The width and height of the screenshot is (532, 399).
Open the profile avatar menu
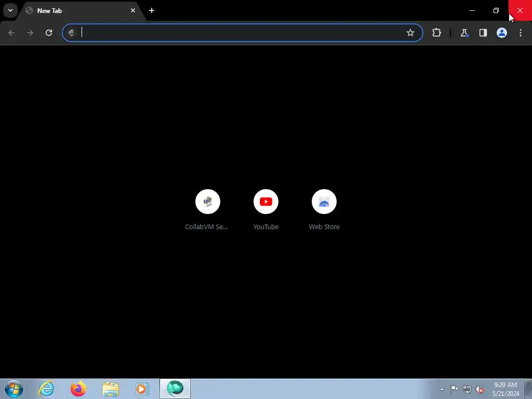pos(502,33)
